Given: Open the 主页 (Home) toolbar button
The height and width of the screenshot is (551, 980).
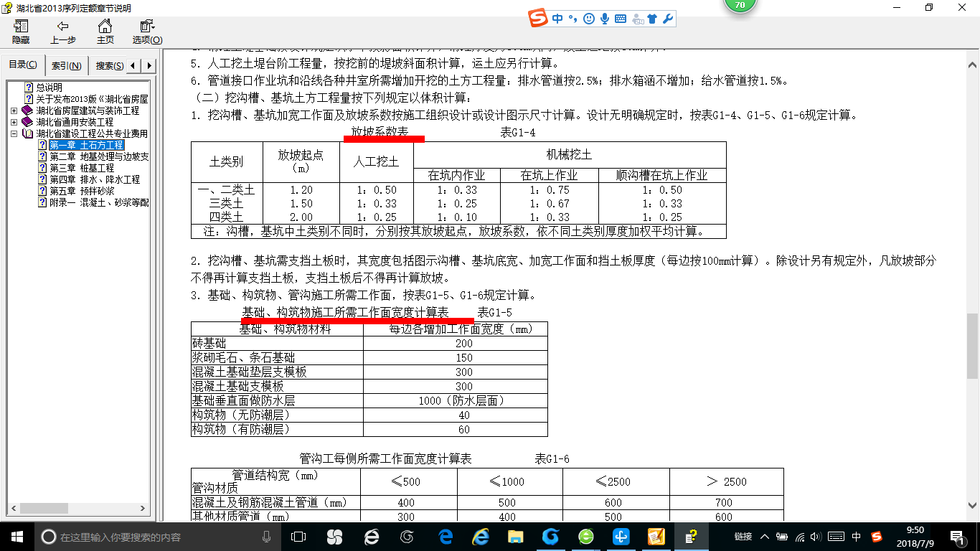Looking at the screenshot, I should [105, 32].
